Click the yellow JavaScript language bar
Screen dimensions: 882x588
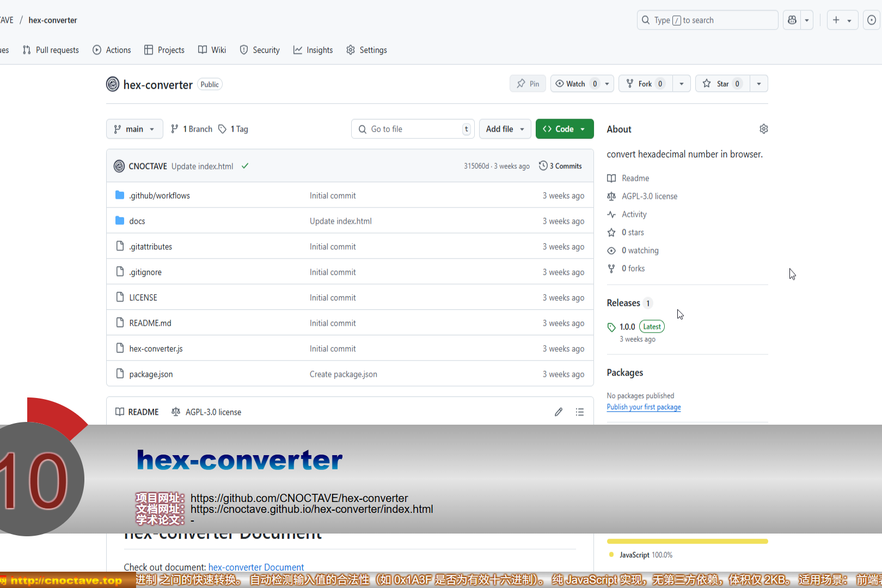coord(687,541)
